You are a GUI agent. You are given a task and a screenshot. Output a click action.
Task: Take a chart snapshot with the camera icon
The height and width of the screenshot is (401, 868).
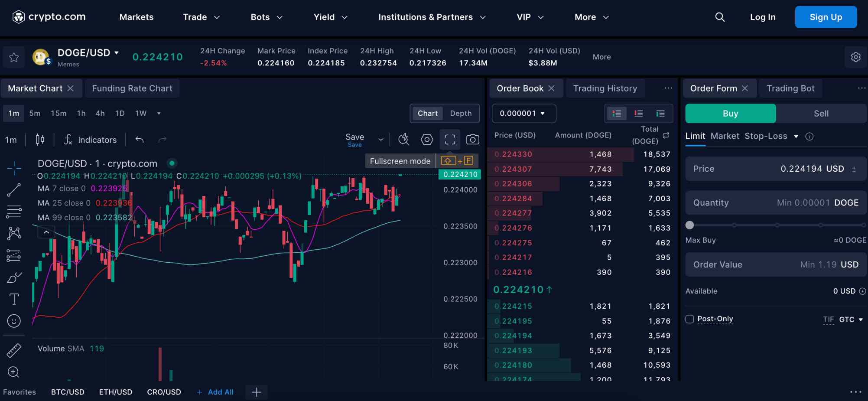(473, 140)
